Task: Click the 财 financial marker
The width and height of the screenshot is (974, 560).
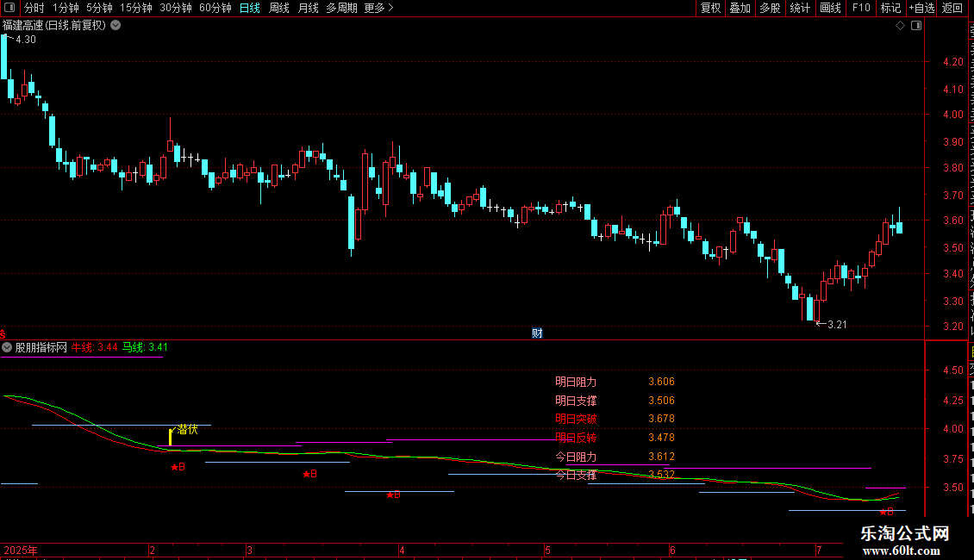Action: pos(537,333)
